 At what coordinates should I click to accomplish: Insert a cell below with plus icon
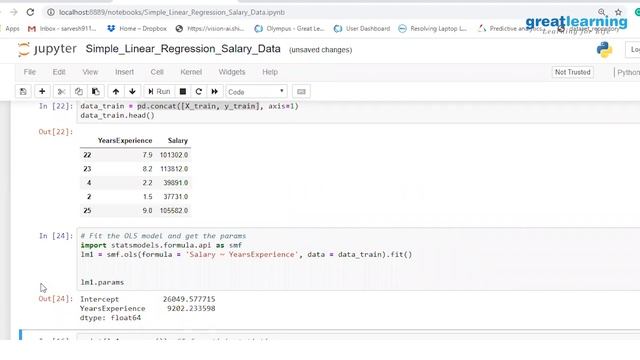point(42,91)
